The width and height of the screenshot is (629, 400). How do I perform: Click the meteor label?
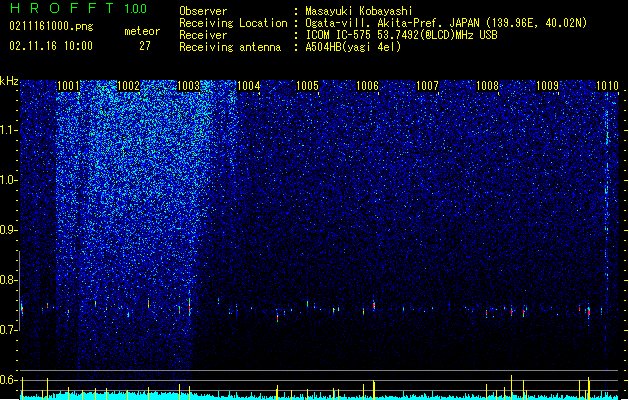pos(142,31)
